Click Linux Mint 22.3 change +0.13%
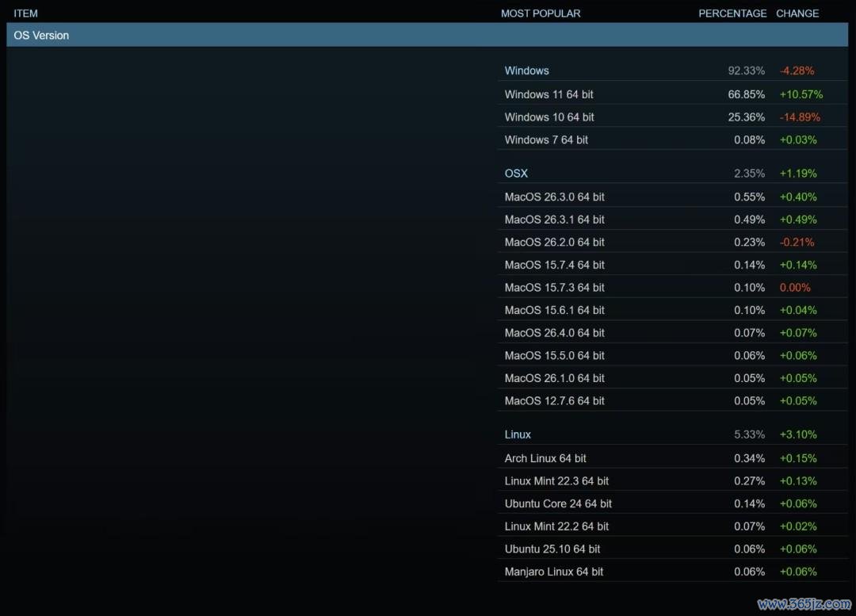Image resolution: width=856 pixels, height=616 pixels. (x=798, y=481)
